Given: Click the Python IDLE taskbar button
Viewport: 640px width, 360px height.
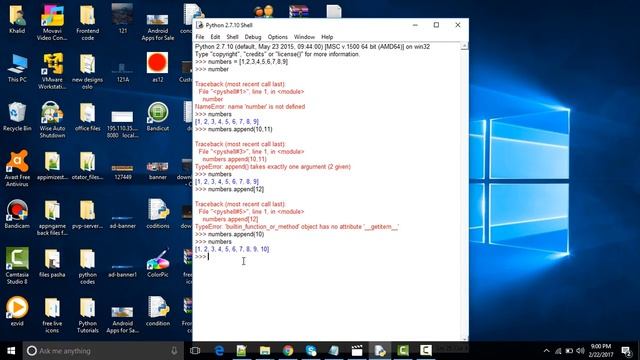Looking at the screenshot, I should click(x=380, y=351).
